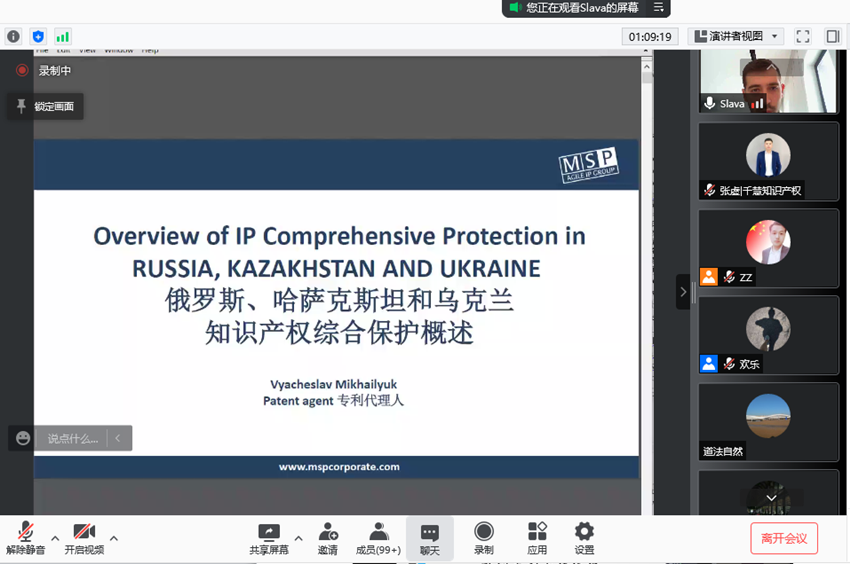Viewport: 850px width, 564px height.
Task: Expand options arrow beside 共享屏幕
Action: click(298, 538)
